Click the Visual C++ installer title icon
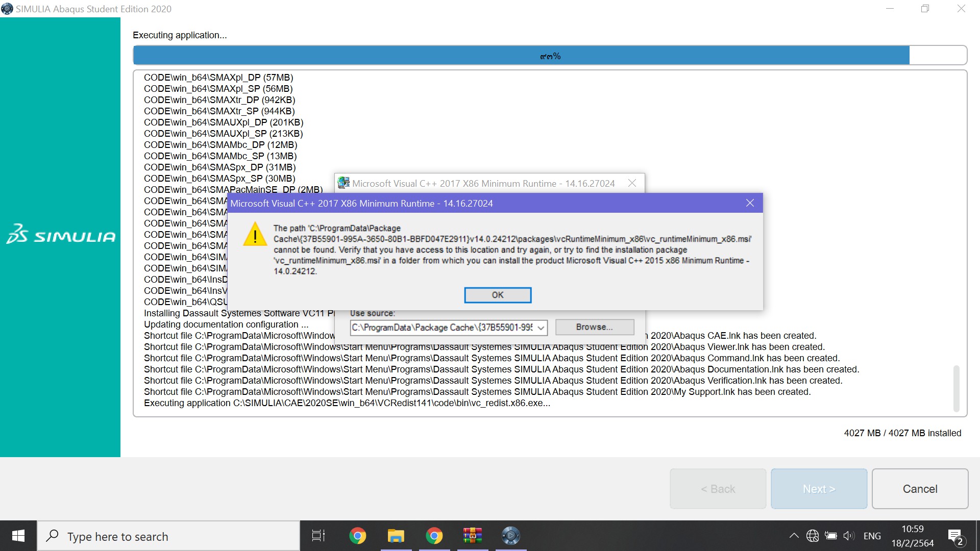Viewport: 980px width, 551px height. [344, 183]
